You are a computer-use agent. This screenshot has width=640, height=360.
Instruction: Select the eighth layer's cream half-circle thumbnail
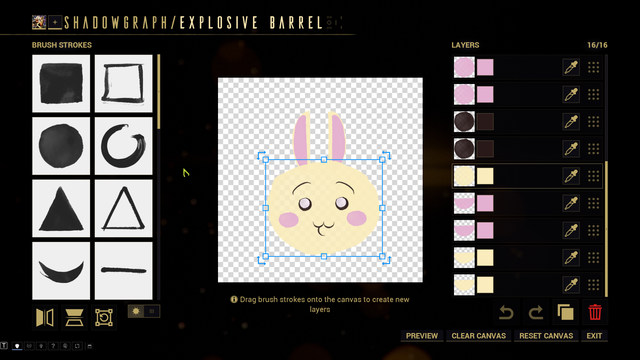click(464, 258)
